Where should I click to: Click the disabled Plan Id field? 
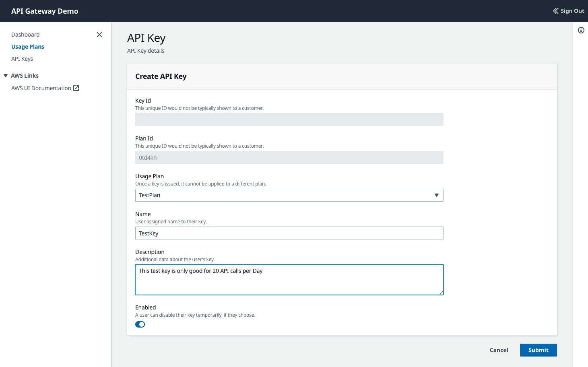pos(289,157)
